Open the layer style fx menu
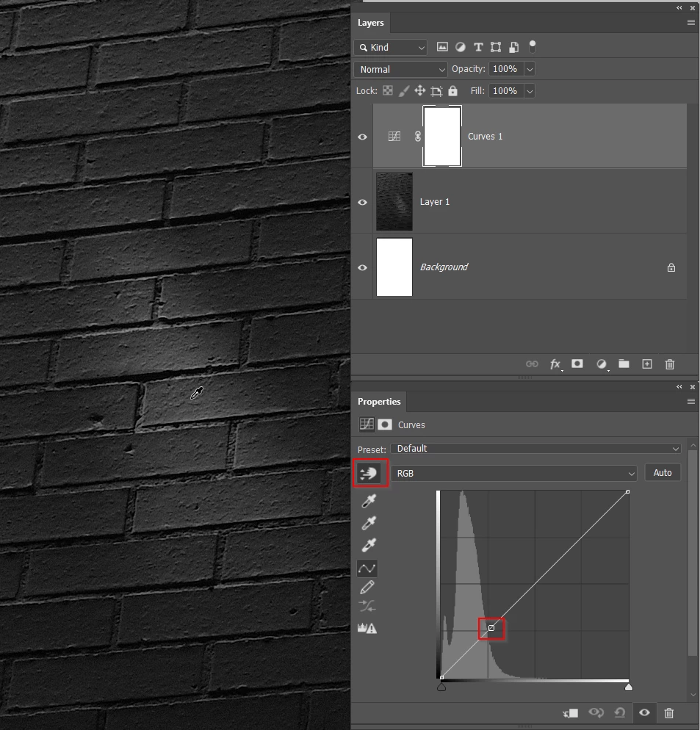Screen dimensions: 700x730 coord(555,364)
